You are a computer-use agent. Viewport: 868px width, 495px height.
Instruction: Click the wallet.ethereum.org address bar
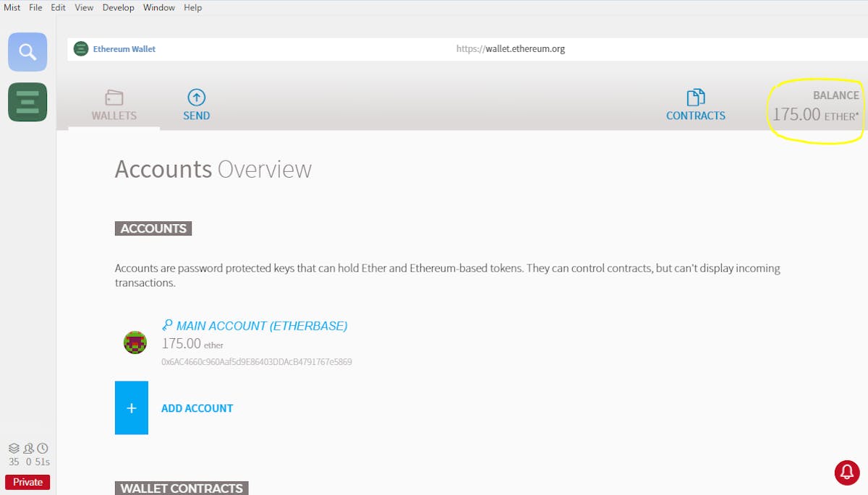click(x=510, y=49)
